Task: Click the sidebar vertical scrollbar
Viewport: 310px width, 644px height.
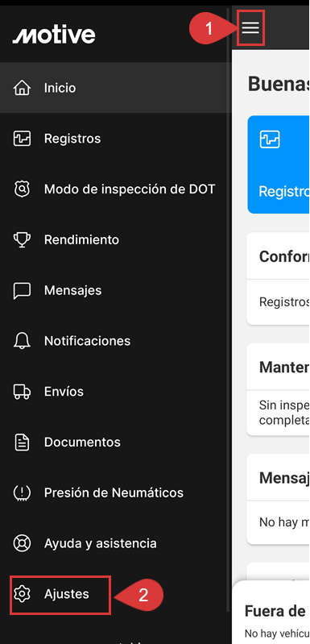Action: click(228, 310)
